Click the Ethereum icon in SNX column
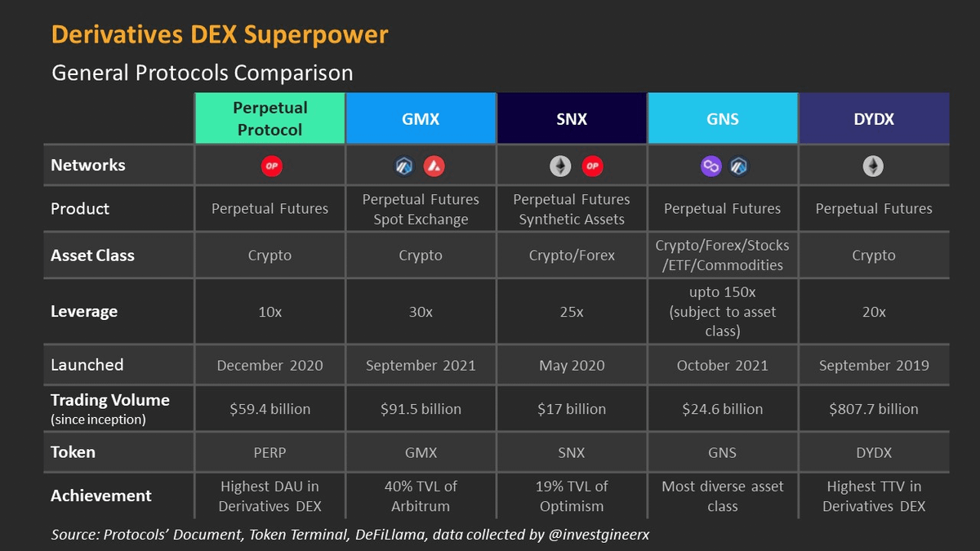The image size is (980, 551). (559, 167)
